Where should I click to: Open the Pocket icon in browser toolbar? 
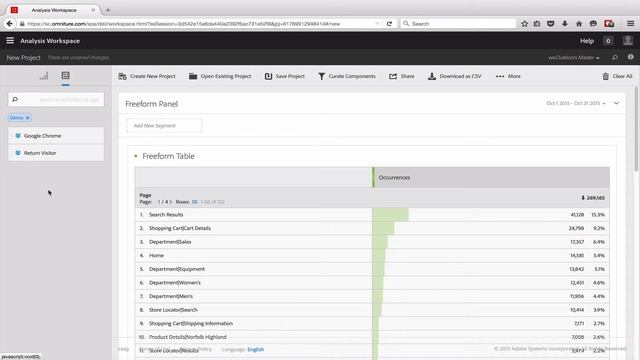tap(551, 24)
